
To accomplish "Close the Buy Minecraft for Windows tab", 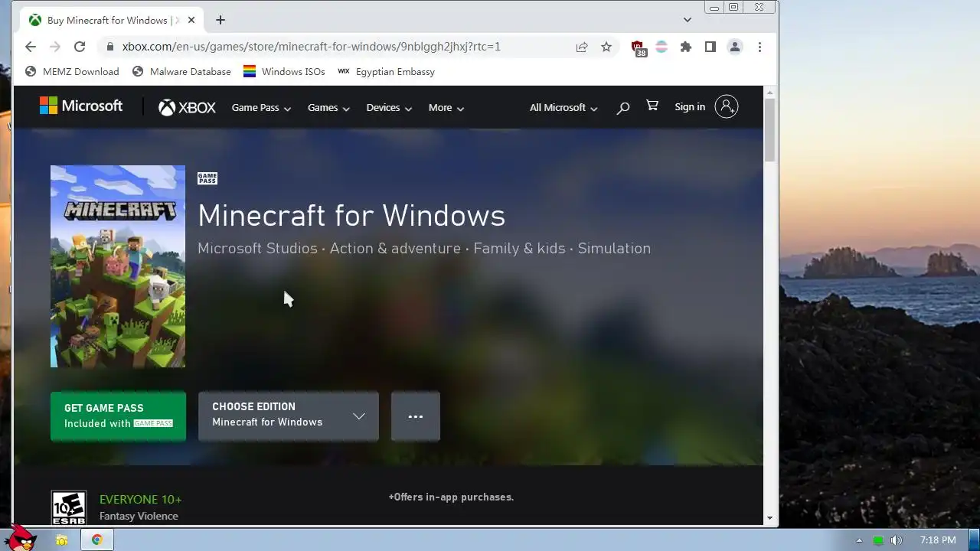I will [191, 20].
